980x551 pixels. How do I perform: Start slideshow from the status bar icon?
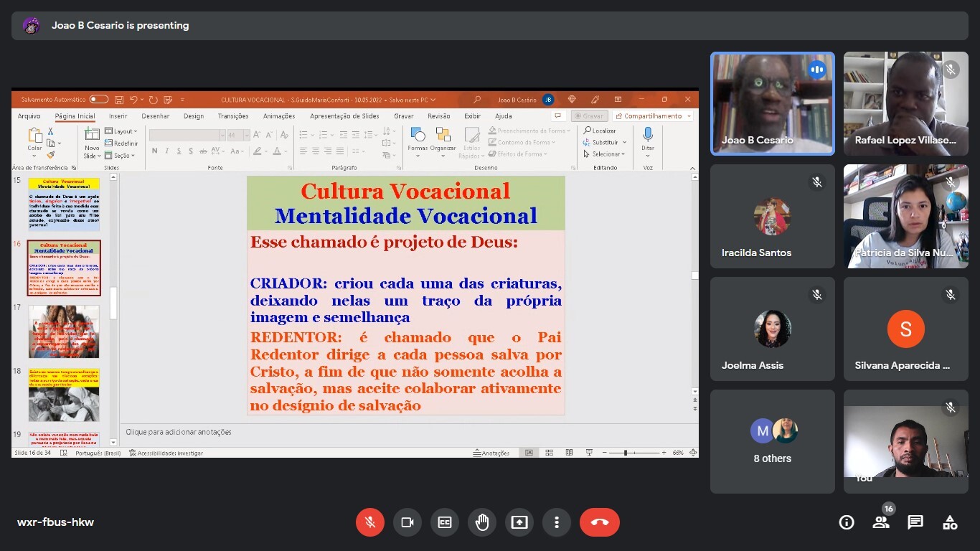point(589,453)
